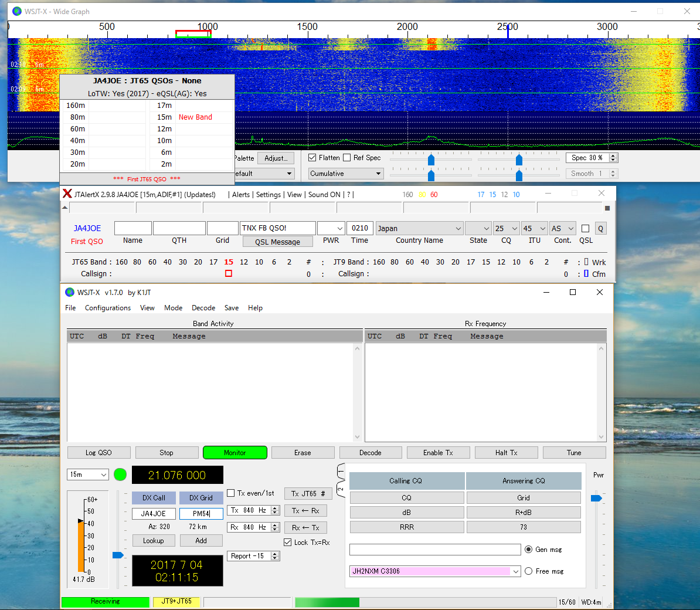Click the Log QSO button
This screenshot has width=700, height=610.
coord(98,453)
